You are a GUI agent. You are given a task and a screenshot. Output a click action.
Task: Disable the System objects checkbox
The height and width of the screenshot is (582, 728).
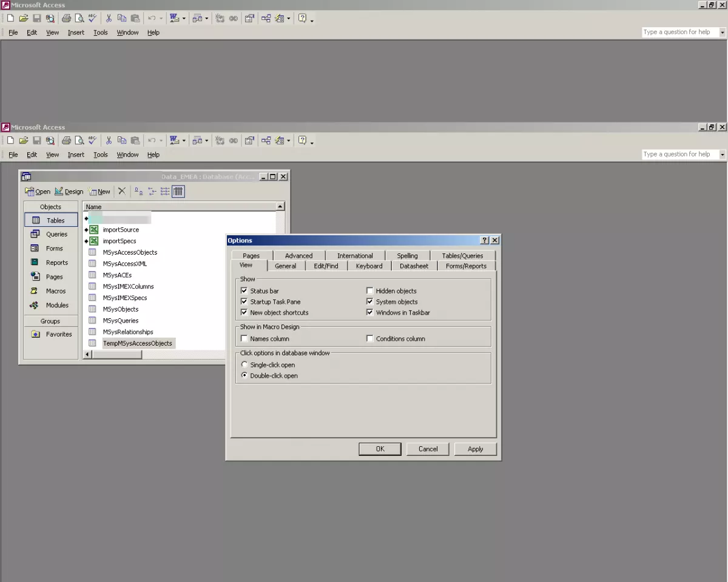(x=370, y=302)
